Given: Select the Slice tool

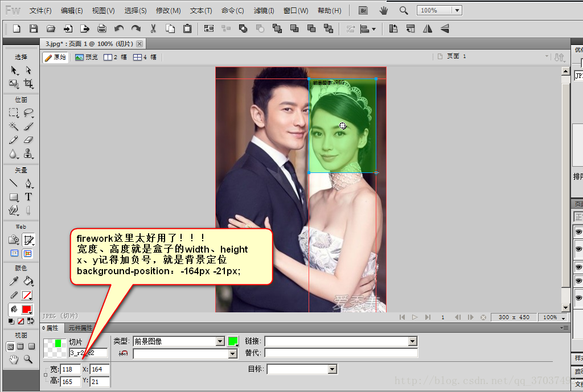Looking at the screenshot, I should coord(28,240).
